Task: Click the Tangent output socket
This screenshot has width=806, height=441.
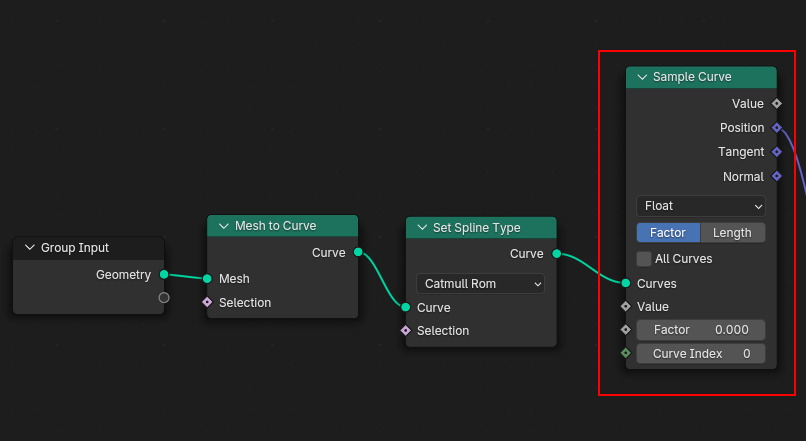Action: pos(777,152)
